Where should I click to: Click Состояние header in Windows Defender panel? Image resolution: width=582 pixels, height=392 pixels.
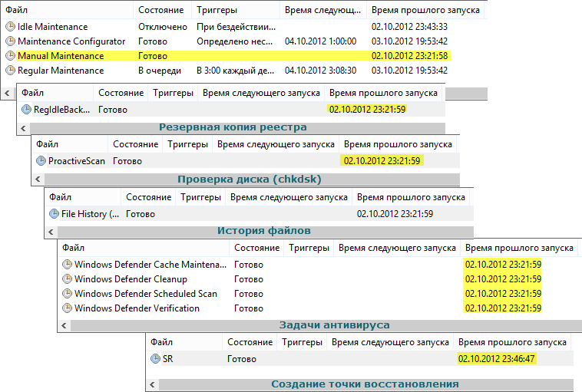(x=257, y=248)
